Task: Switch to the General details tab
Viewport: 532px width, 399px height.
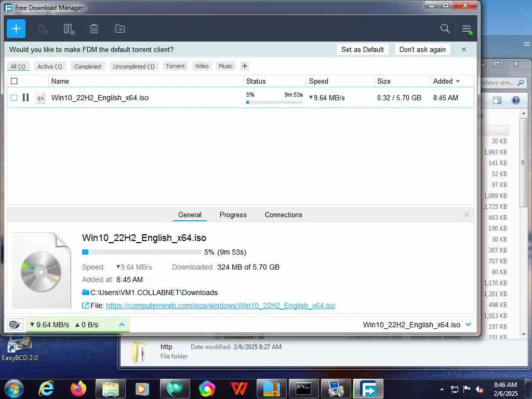Action: pyautogui.click(x=190, y=215)
